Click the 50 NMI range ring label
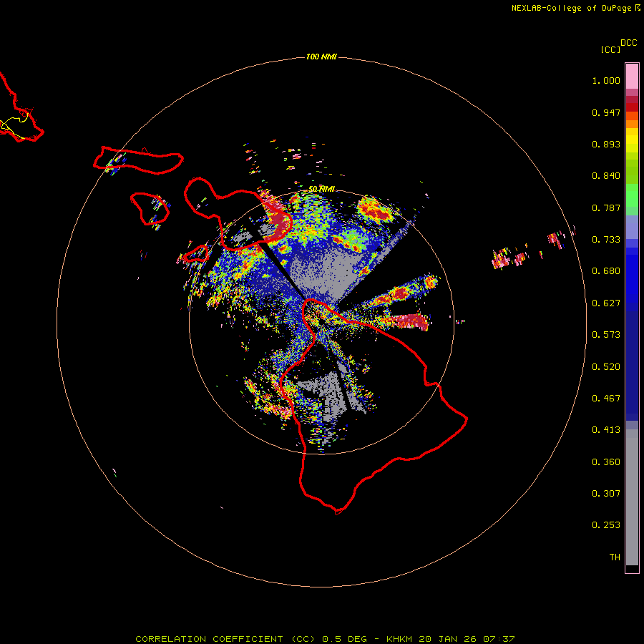 pos(321,189)
